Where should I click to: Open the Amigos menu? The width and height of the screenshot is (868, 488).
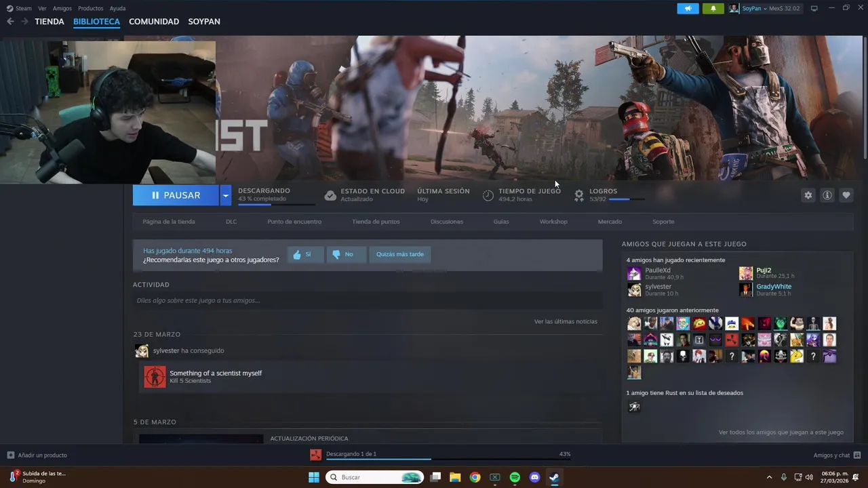(x=62, y=8)
